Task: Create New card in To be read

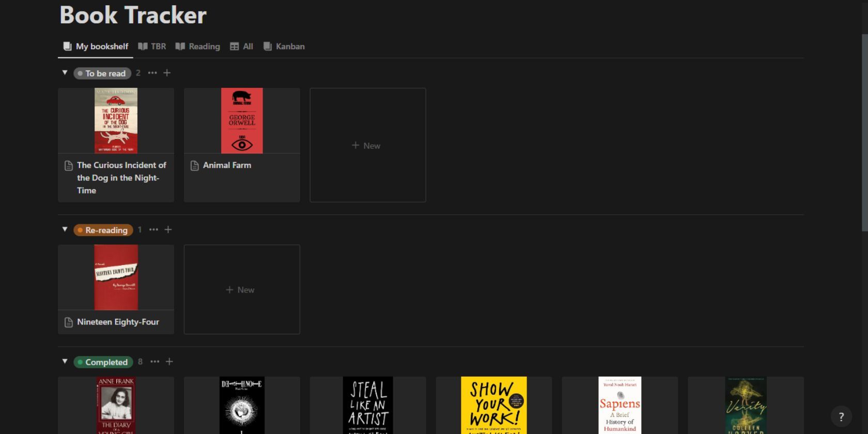Action: (368, 145)
